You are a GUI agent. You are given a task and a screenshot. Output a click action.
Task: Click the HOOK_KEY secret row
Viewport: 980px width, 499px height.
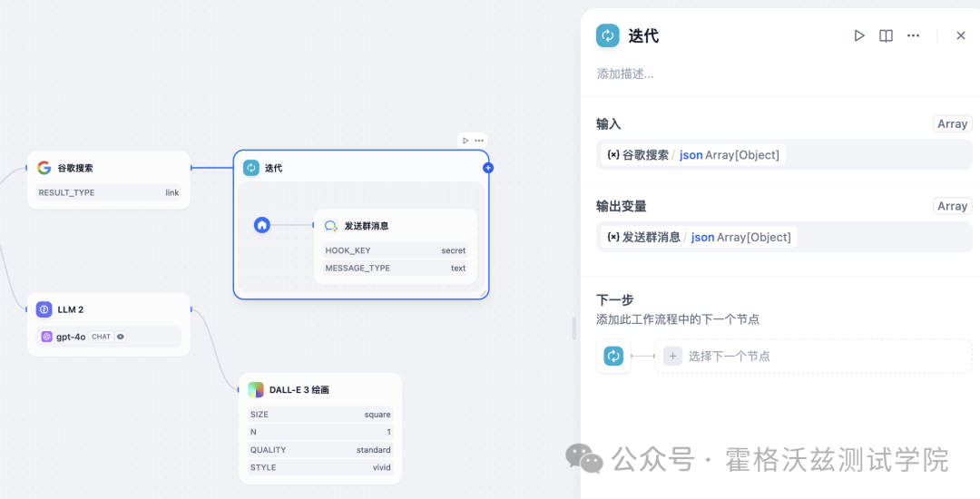point(396,250)
